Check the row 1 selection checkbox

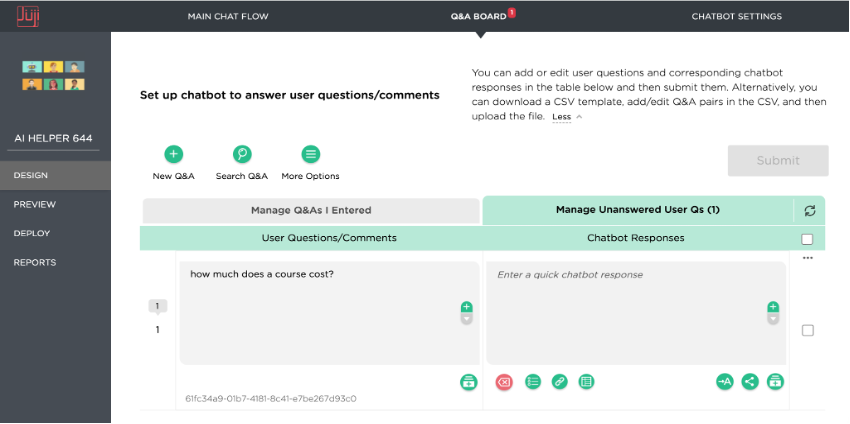pos(807,330)
